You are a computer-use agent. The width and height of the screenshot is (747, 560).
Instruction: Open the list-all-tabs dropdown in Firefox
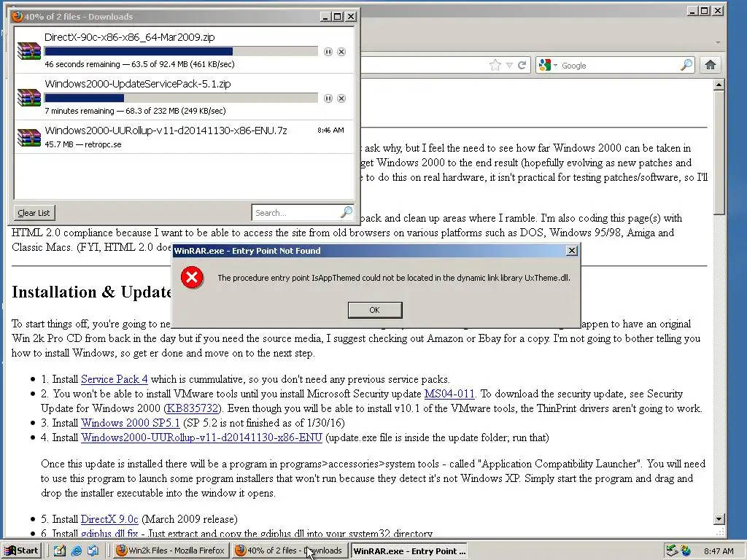point(718,42)
